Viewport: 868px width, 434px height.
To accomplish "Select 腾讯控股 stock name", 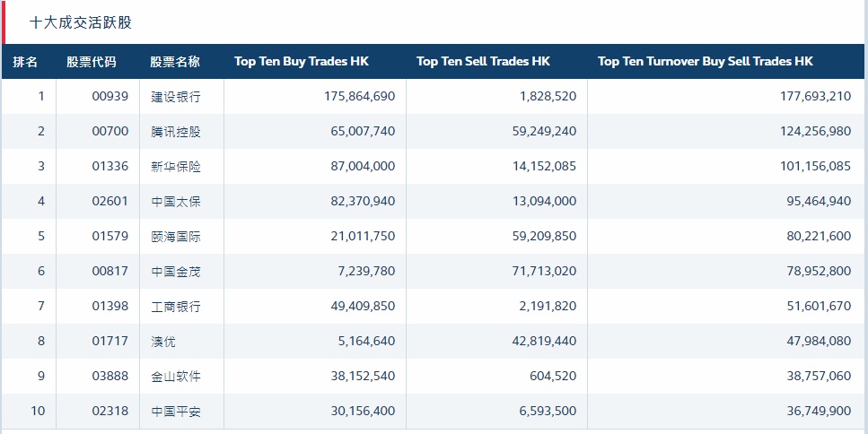I will pyautogui.click(x=176, y=132).
